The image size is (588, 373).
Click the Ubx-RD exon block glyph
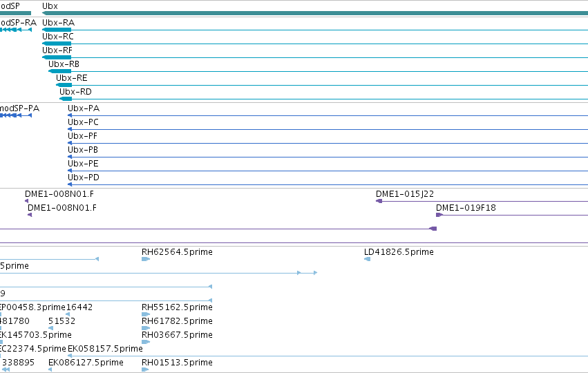point(66,99)
